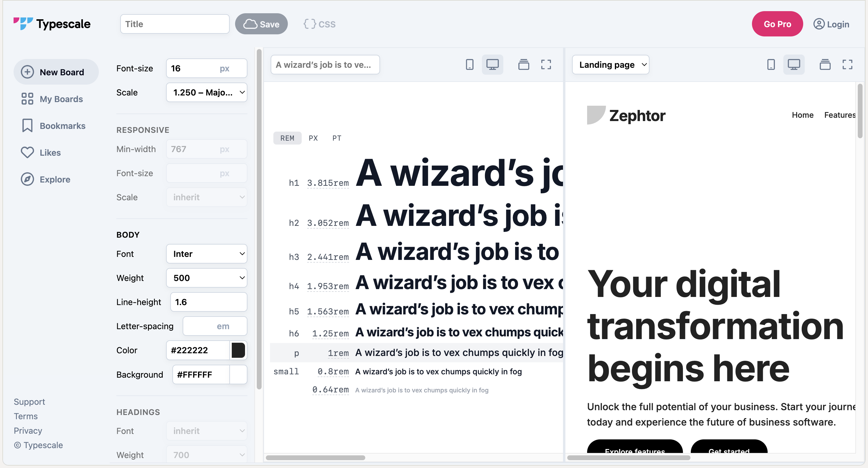Open the body Font Inter dropdown
Image resolution: width=868 pixels, height=468 pixels.
206,254
